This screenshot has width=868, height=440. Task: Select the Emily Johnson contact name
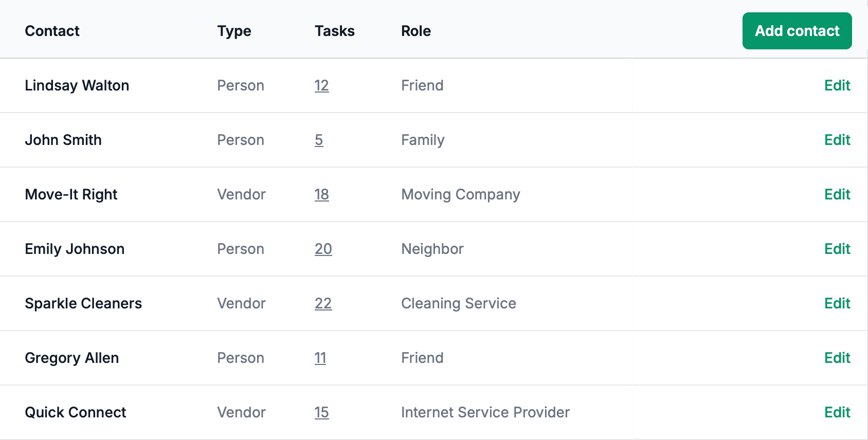pyautogui.click(x=75, y=249)
